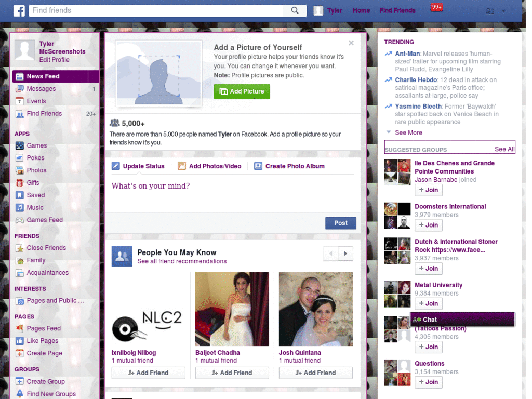Open the Home menu item
Screen dimensions: 532x399
(x=361, y=10)
